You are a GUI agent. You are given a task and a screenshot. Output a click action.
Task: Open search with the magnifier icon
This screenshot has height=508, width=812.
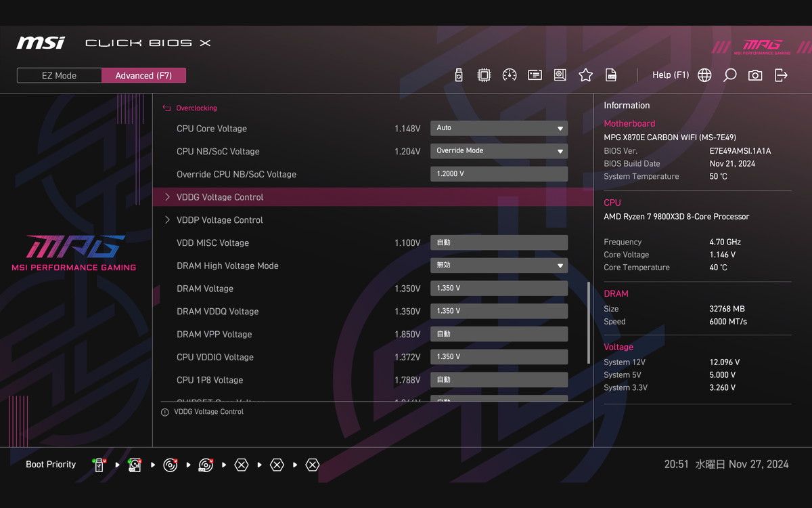(730, 75)
